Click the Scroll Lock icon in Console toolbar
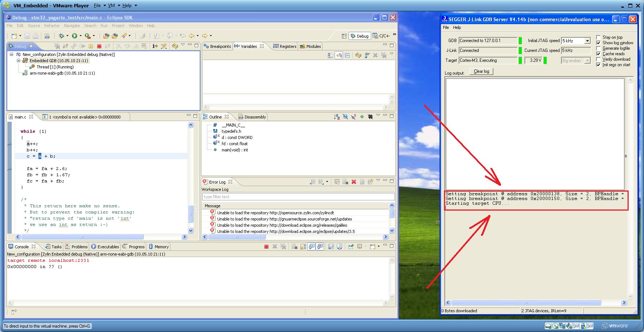 click(303, 247)
